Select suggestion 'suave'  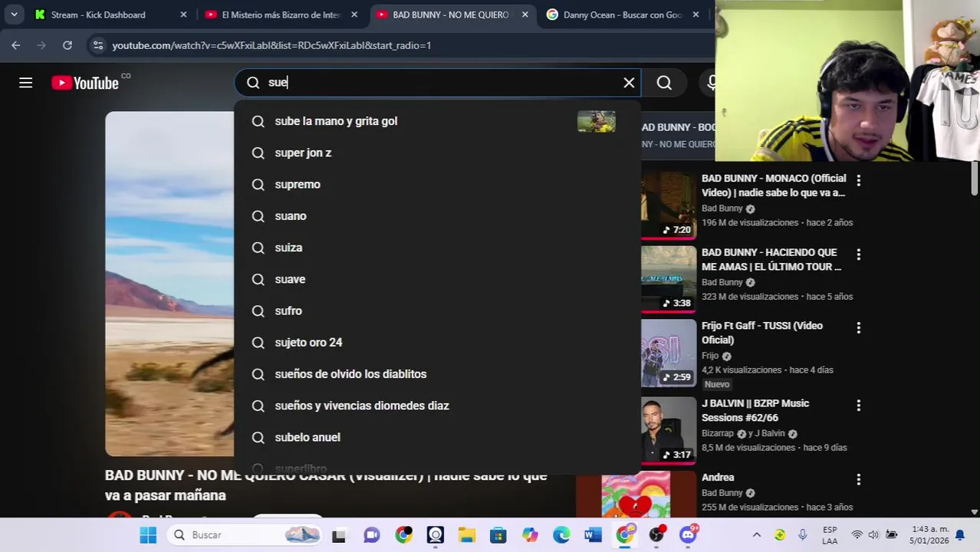(437, 279)
